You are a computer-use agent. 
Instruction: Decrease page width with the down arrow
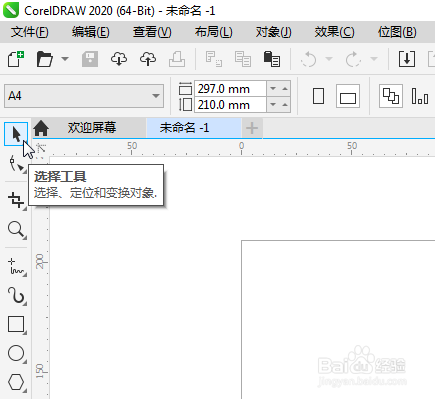[x=273, y=89]
